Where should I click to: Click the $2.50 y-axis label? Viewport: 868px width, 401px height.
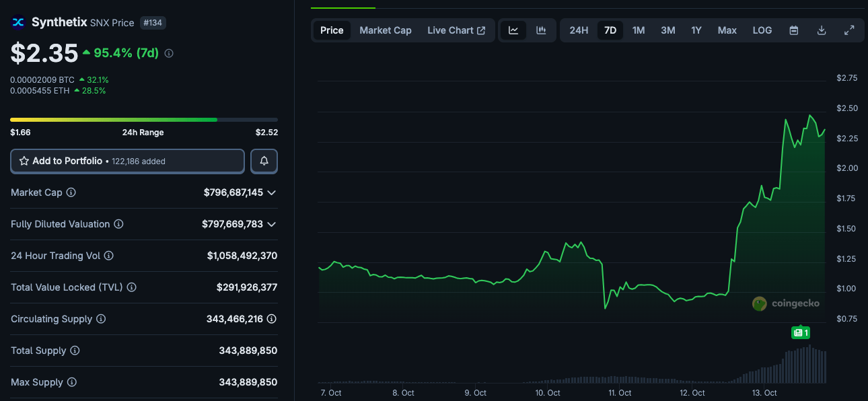click(847, 108)
